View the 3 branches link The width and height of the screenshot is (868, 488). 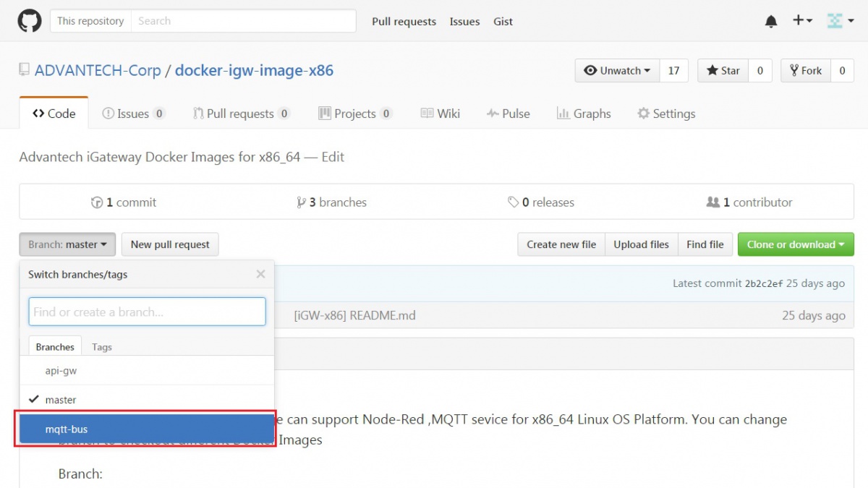click(332, 202)
